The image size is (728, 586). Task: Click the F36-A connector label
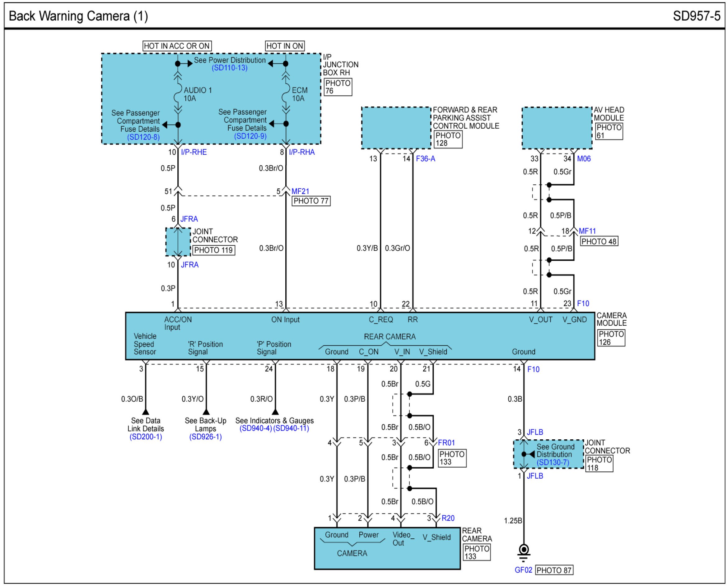click(x=426, y=159)
